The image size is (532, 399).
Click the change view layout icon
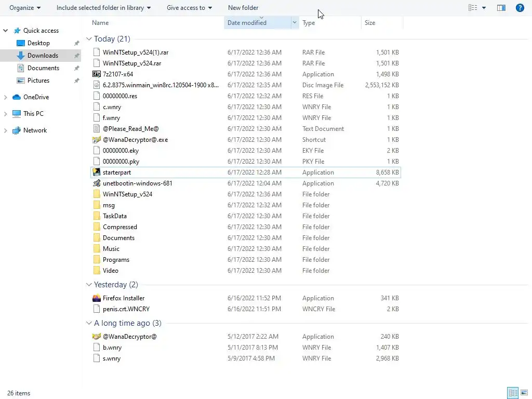[473, 7]
